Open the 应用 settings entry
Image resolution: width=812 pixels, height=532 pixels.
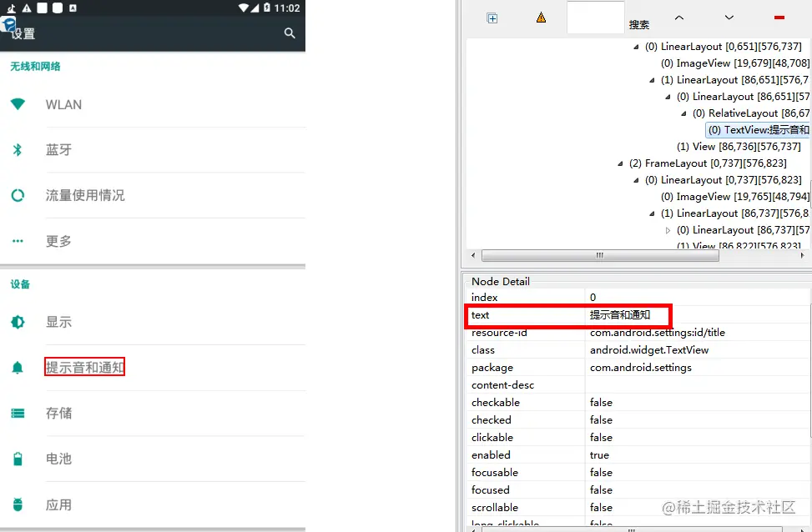153,504
